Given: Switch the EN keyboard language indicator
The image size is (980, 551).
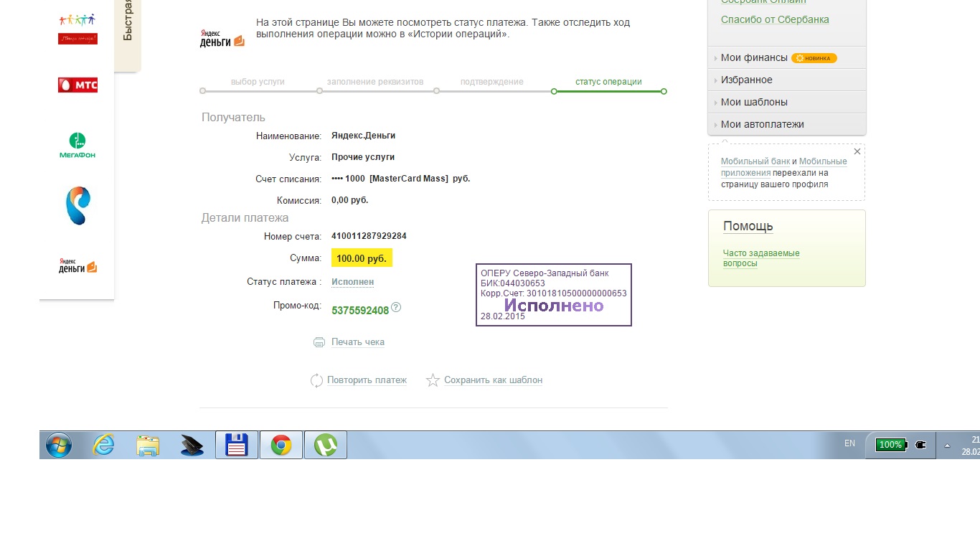Looking at the screenshot, I should (x=849, y=443).
